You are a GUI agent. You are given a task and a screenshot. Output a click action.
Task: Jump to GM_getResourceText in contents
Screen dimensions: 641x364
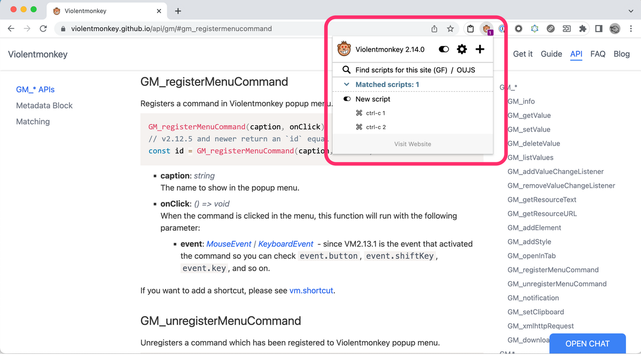(x=542, y=200)
